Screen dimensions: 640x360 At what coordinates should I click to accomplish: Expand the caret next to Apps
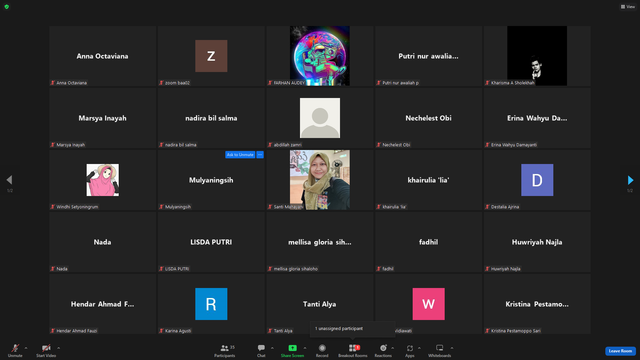[419, 348]
